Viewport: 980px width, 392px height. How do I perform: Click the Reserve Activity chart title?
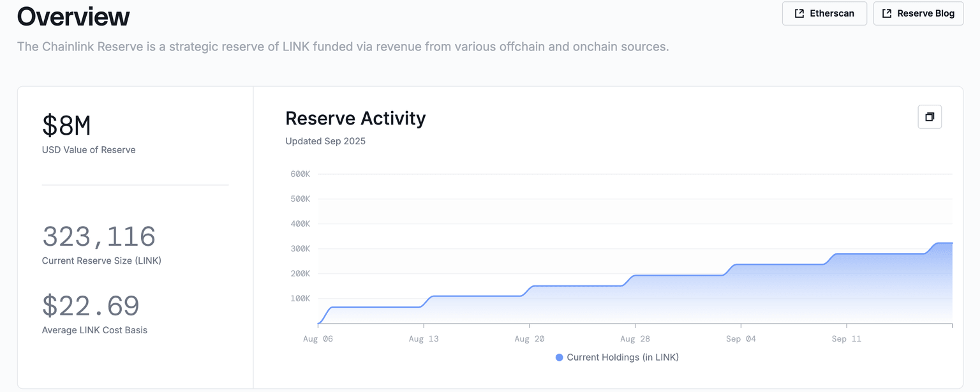tap(355, 118)
